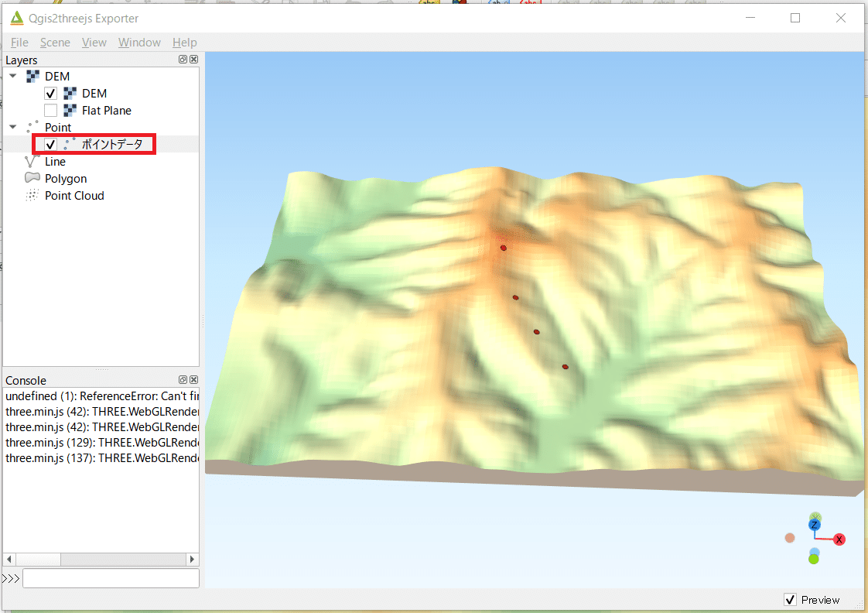Uncheck the ポイントデータ layer checkbox

point(50,145)
